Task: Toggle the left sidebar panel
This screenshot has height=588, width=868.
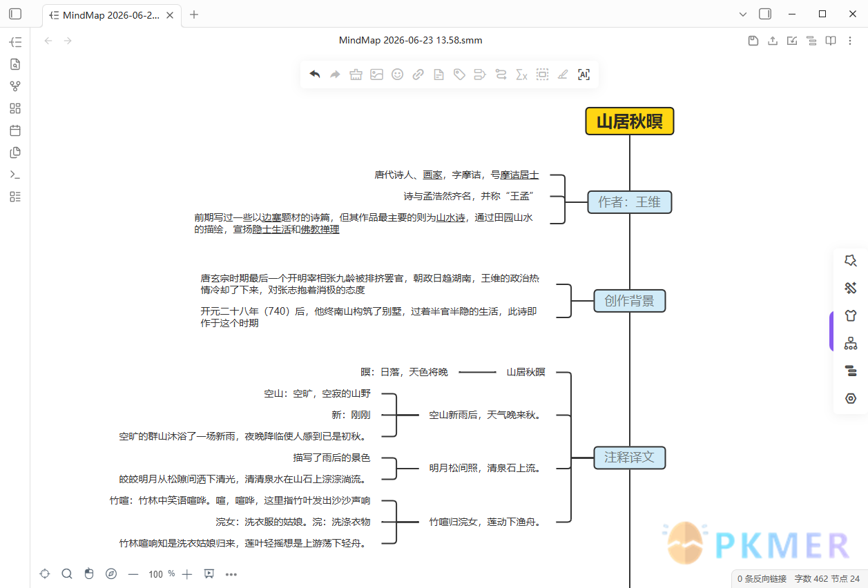Action: 15,14
